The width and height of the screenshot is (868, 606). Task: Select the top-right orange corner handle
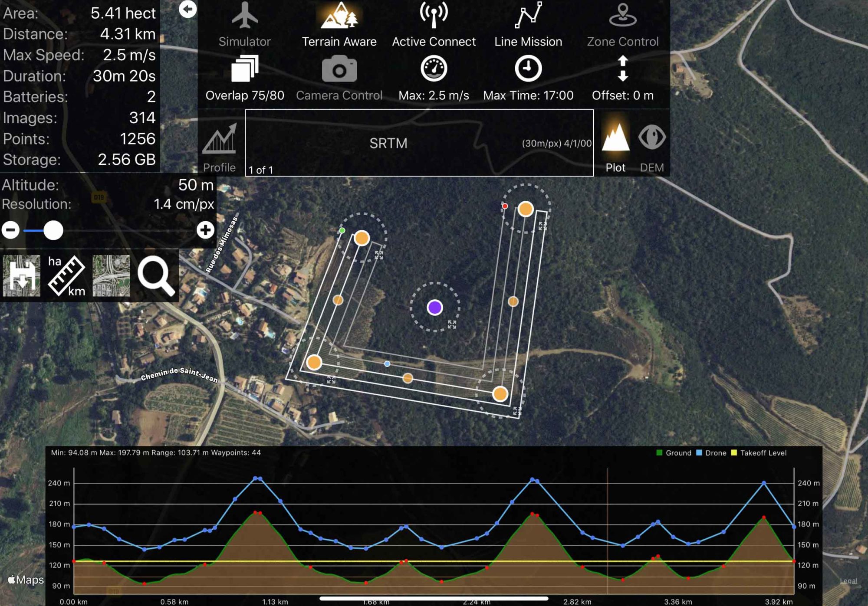[x=526, y=209]
